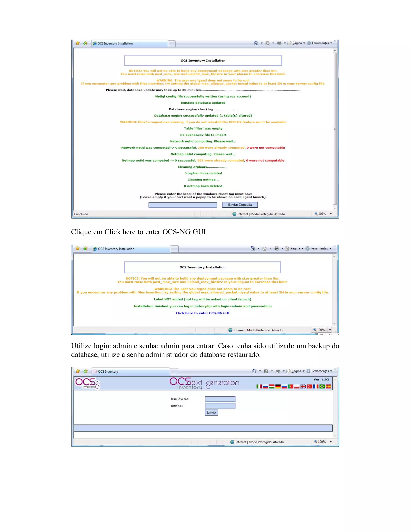Image resolution: width=411 pixels, height=532 pixels.
Task: Open new tab in installation-finished window
Action: pyautogui.click(x=175, y=249)
